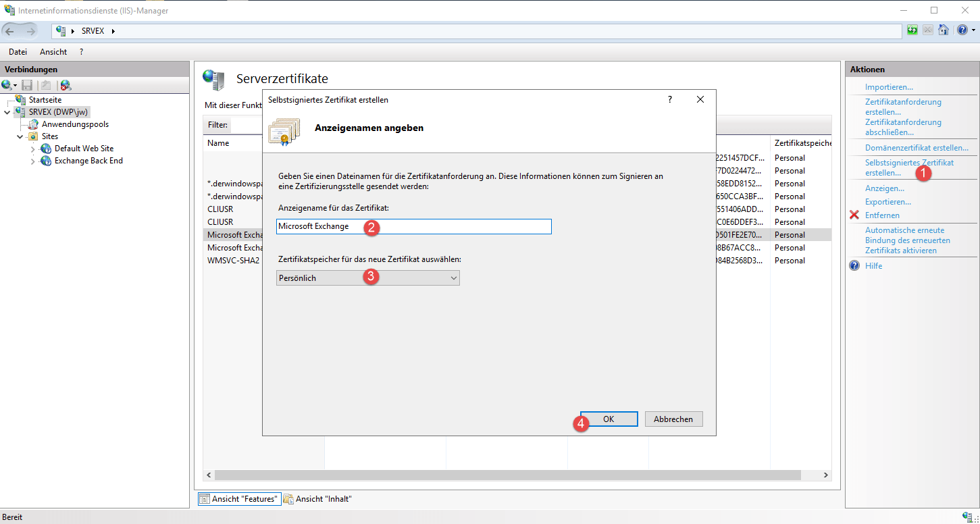The height and width of the screenshot is (524, 980).
Task: Collapse the Sites tree node
Action: coord(20,136)
